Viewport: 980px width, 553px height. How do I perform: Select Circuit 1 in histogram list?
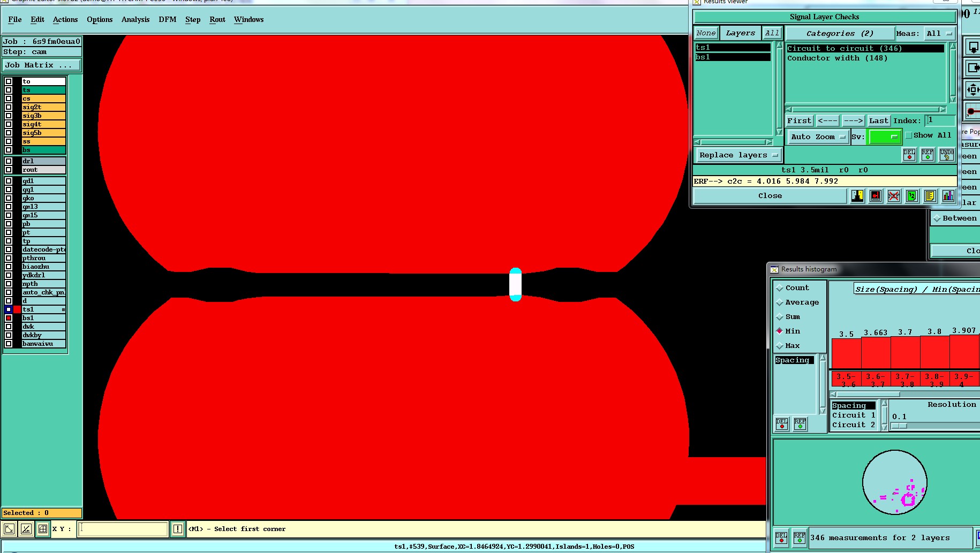(854, 415)
